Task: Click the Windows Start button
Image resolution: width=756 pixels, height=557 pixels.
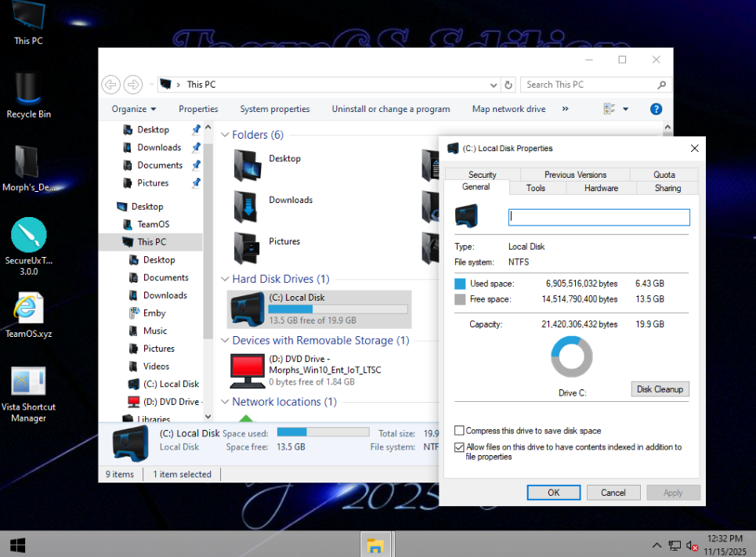Action: 17,544
